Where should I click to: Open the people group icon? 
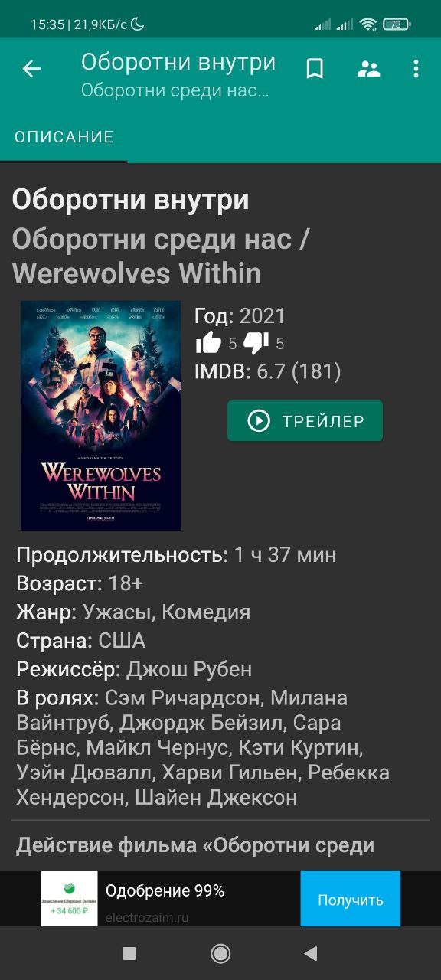pos(368,69)
